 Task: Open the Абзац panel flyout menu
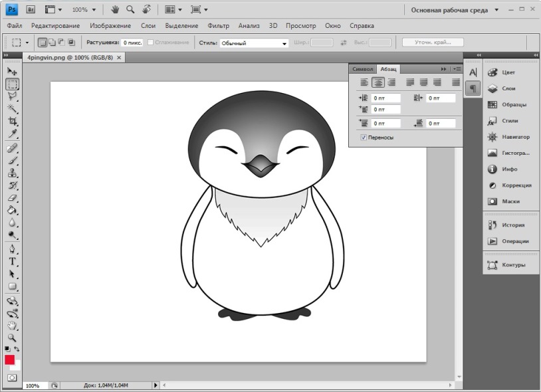(x=457, y=68)
